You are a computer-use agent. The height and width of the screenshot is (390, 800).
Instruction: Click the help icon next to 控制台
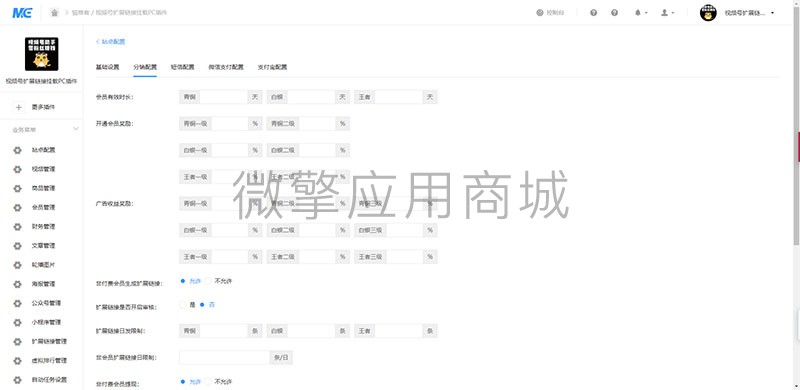(593, 13)
